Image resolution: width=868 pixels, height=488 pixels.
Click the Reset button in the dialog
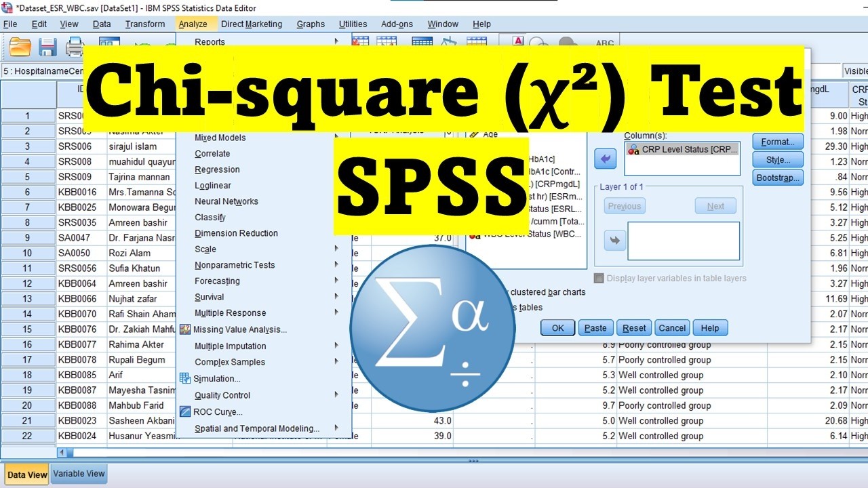click(634, 328)
